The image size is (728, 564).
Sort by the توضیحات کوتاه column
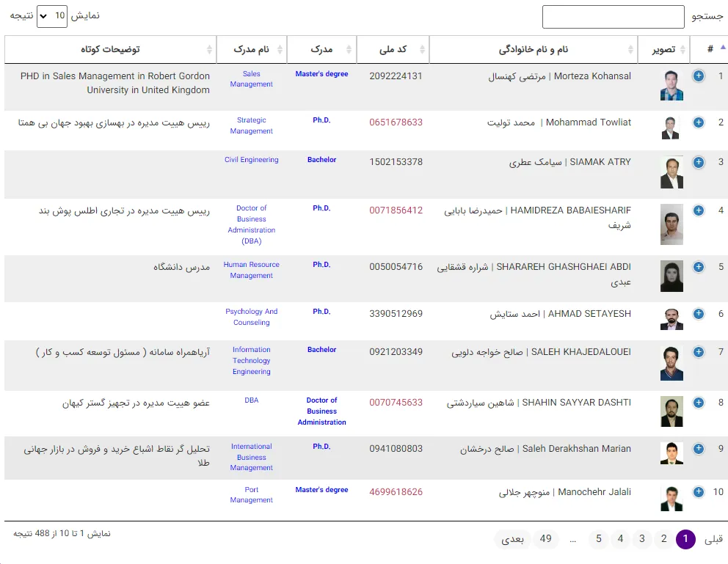click(111, 49)
